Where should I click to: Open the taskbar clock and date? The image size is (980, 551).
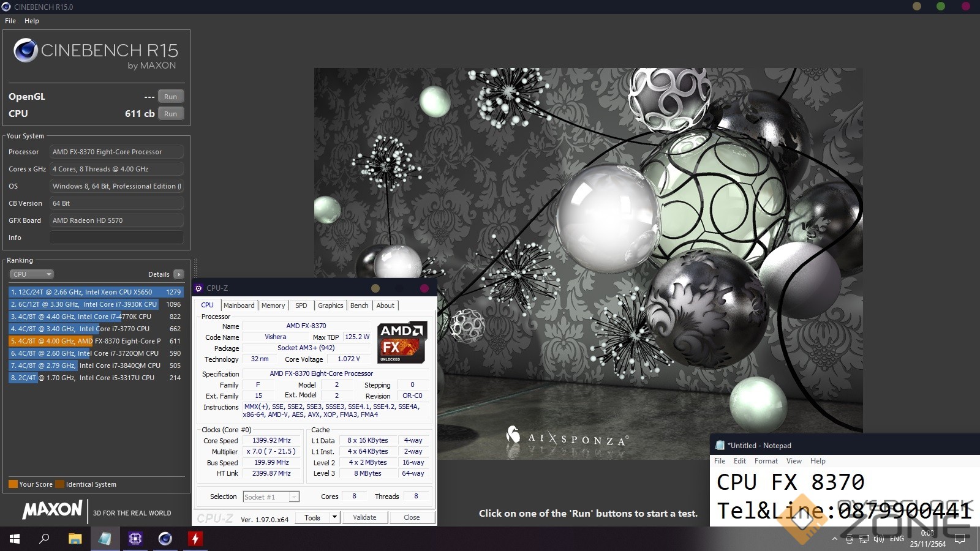tap(927, 539)
